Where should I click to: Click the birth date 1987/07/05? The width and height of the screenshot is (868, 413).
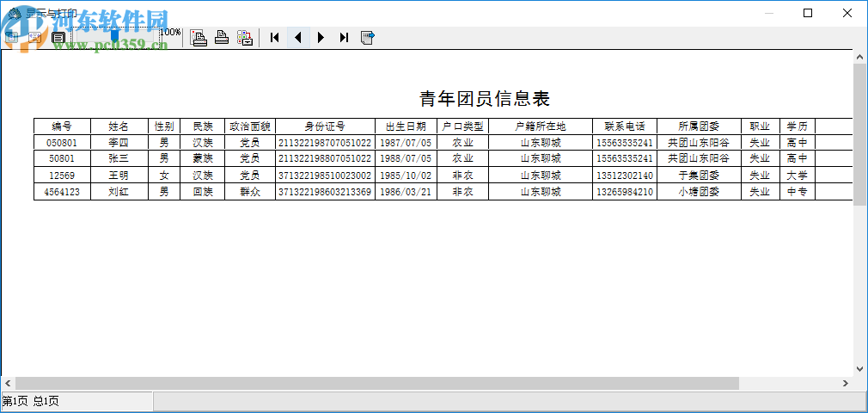pyautogui.click(x=406, y=143)
